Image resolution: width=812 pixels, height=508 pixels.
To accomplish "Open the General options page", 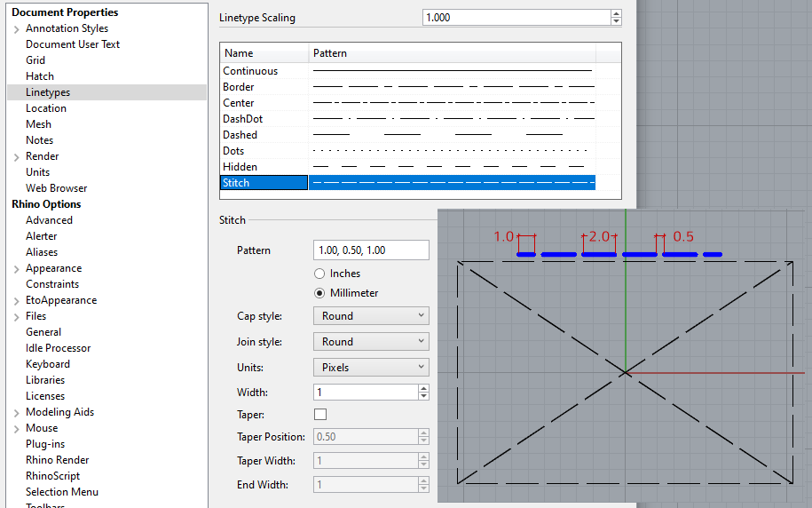I will (43, 332).
